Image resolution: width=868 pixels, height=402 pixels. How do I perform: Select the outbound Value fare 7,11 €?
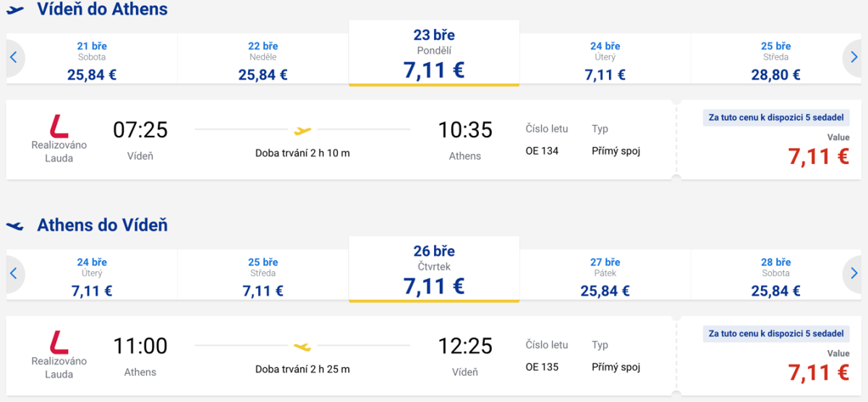tap(818, 155)
